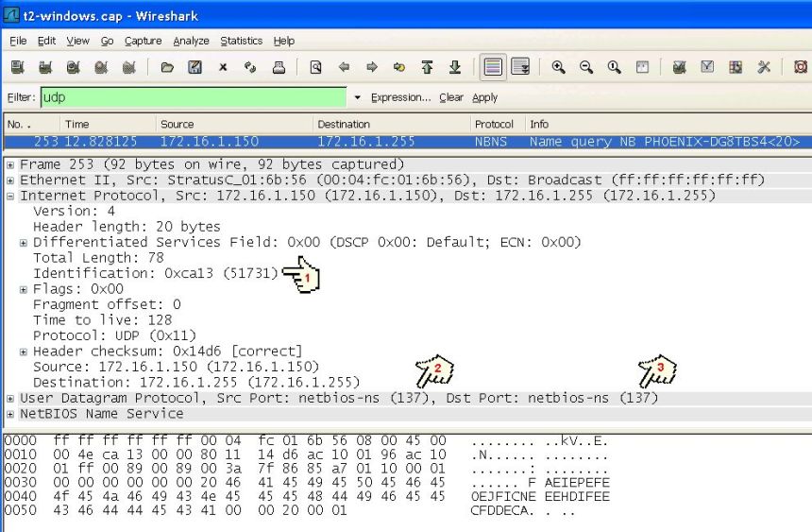
Task: Open the Statistics menu
Action: (x=241, y=41)
